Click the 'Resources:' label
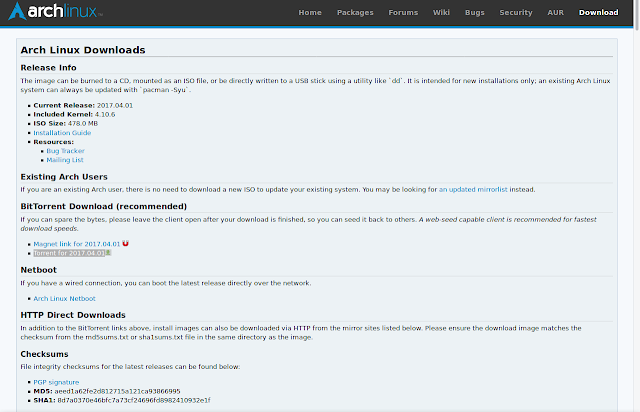This screenshot has width=640, height=412. (53, 142)
